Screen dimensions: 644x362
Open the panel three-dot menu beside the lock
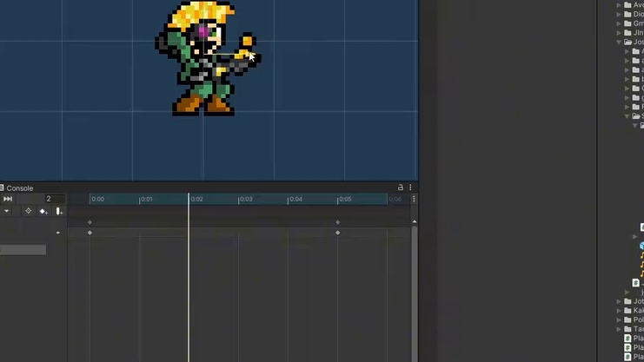tap(410, 188)
